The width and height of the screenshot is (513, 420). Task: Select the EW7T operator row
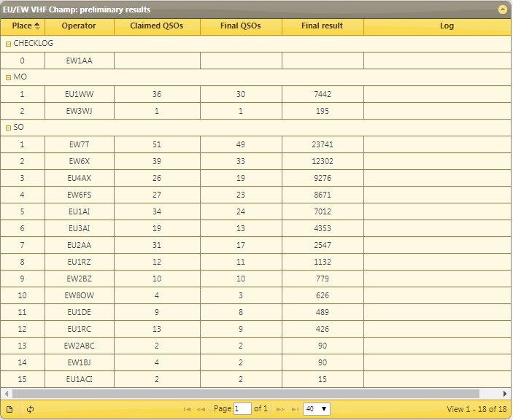[x=79, y=144]
